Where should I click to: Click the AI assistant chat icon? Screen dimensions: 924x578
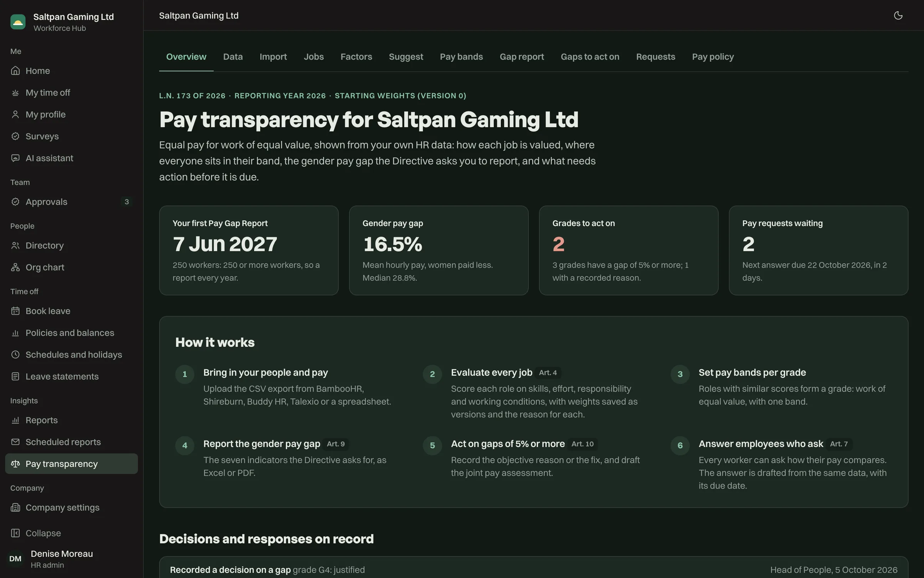tap(15, 158)
